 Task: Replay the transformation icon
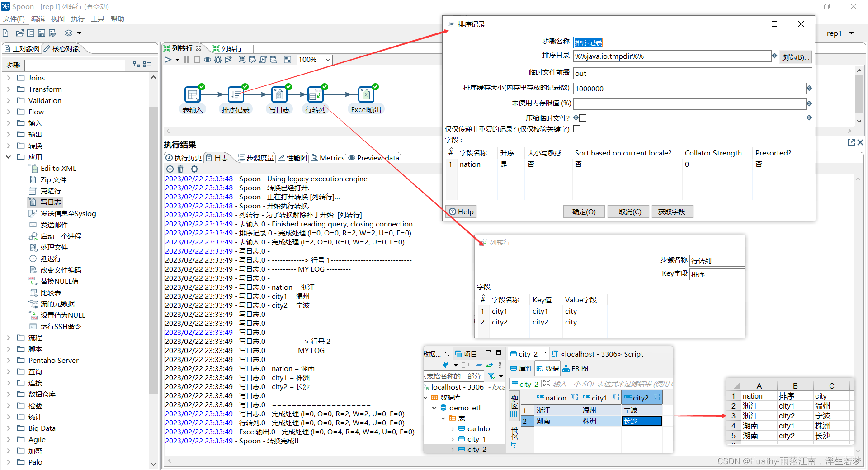228,60
